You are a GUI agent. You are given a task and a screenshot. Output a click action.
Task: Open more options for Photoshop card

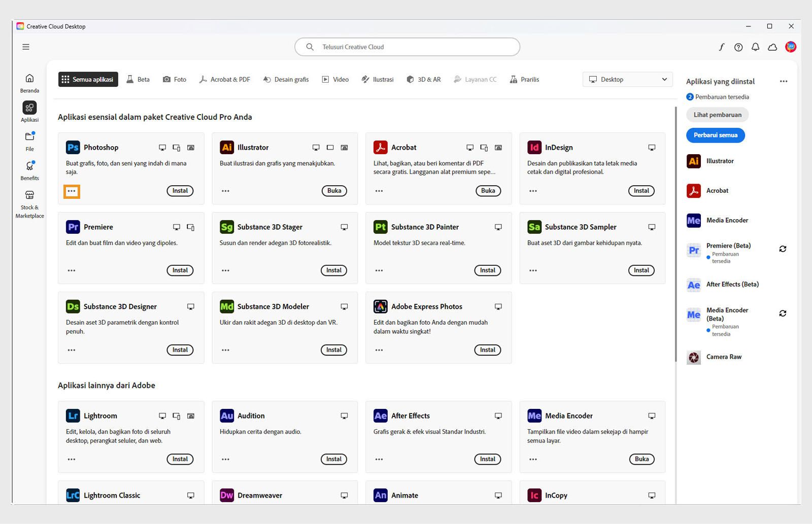tap(72, 191)
